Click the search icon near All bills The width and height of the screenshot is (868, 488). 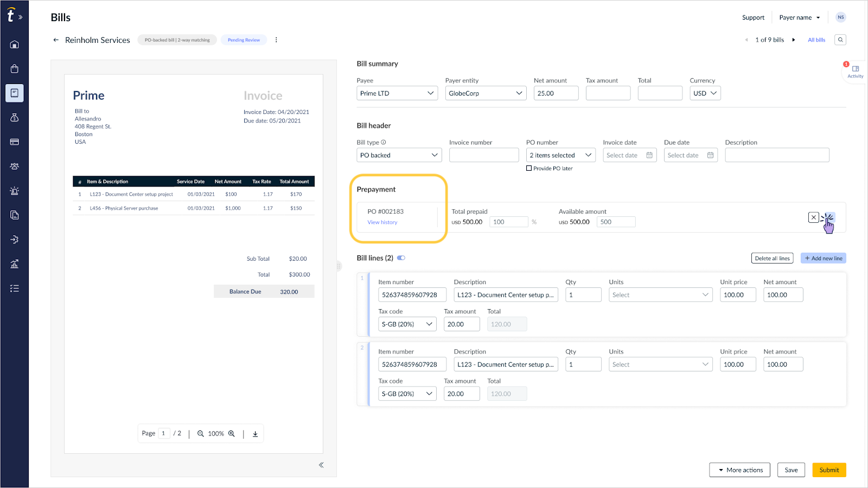(x=840, y=40)
